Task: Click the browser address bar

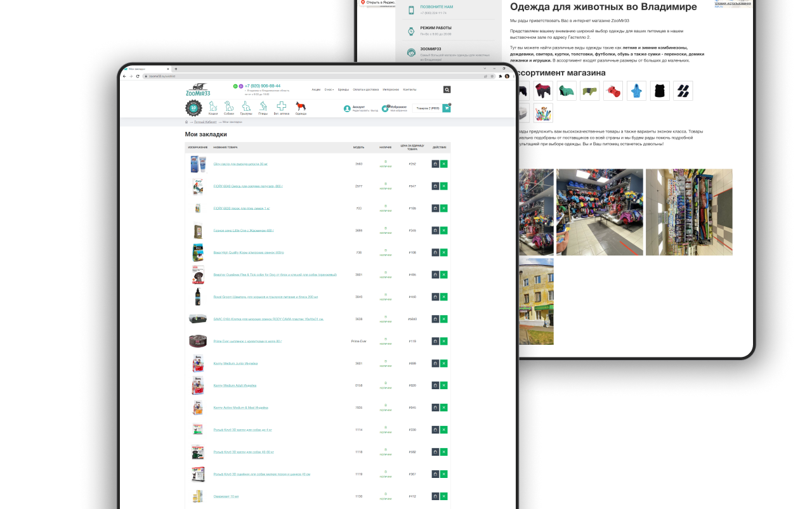Action: (x=314, y=76)
